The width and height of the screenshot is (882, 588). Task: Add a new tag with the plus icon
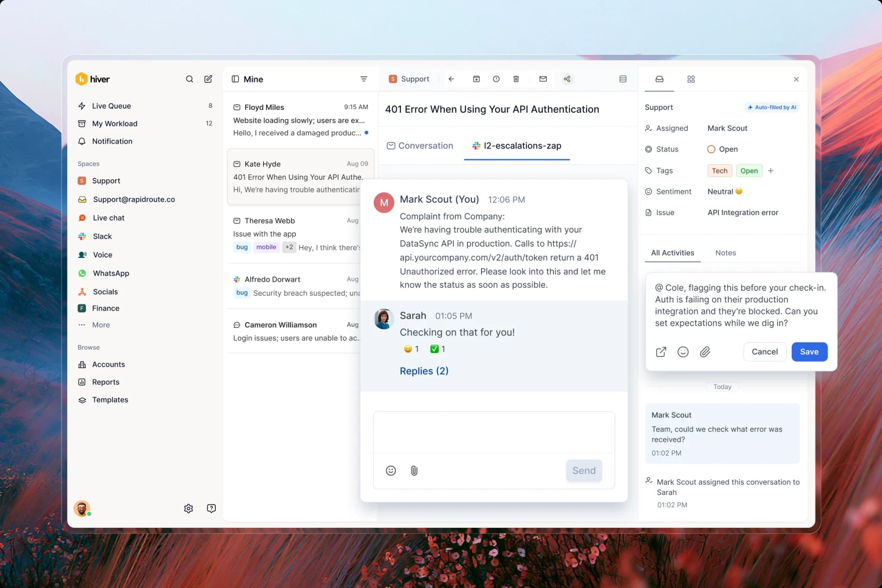click(x=771, y=171)
